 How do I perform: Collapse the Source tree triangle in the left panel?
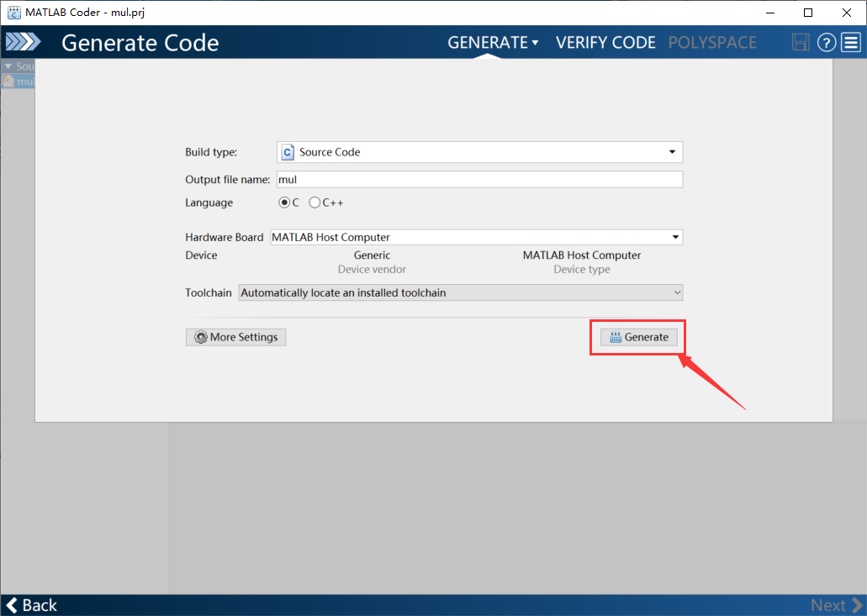point(8,66)
